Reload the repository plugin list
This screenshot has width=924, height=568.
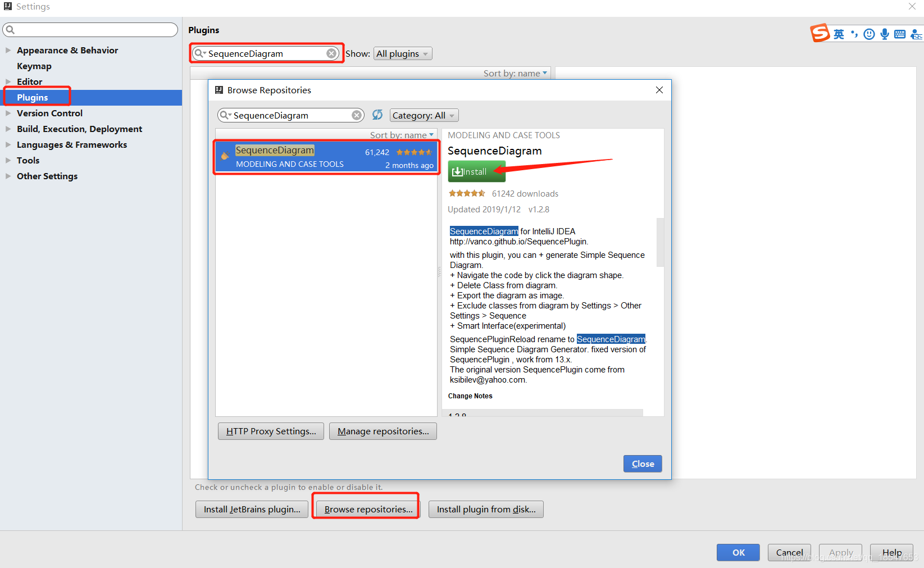click(x=377, y=115)
